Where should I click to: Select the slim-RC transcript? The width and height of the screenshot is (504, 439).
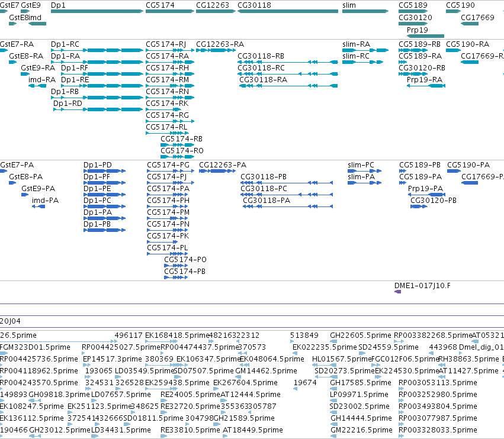363,62
